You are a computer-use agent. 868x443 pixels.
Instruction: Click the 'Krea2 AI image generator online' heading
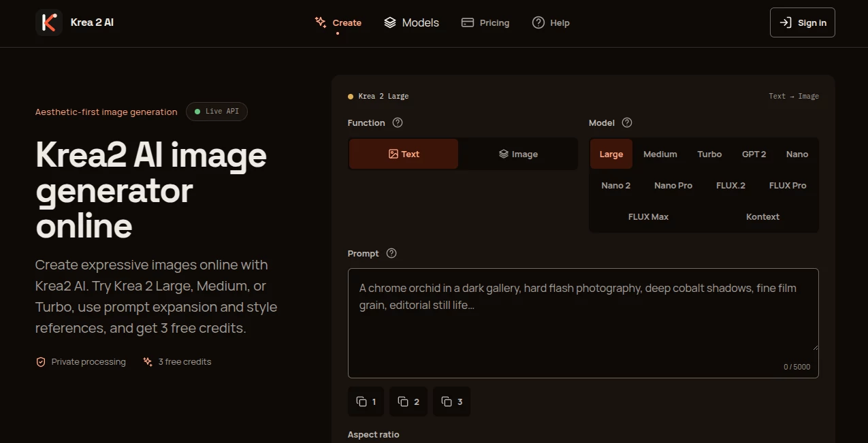pos(151,191)
